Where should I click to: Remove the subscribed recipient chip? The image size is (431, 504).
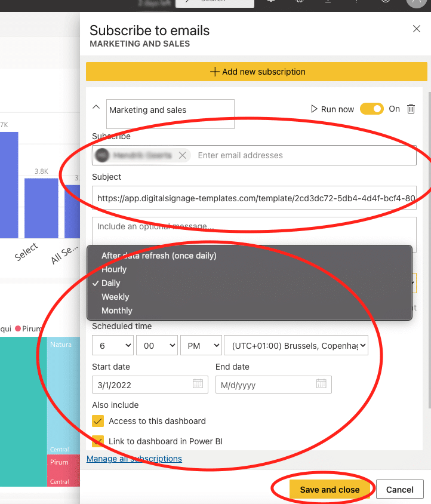coord(183,156)
